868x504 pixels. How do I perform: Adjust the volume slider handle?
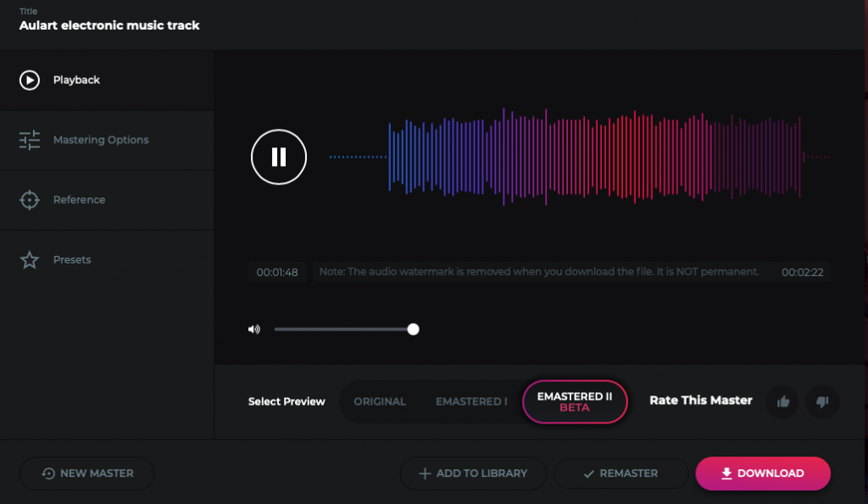[413, 329]
